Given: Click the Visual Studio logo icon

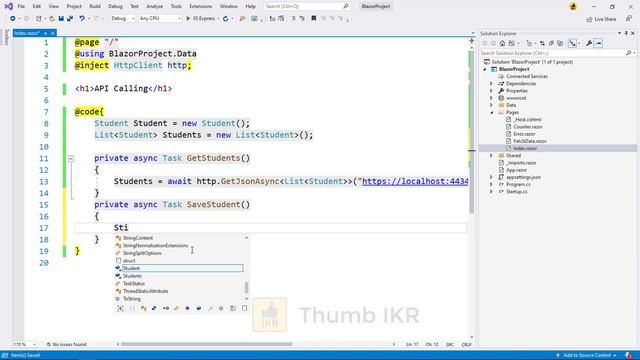Looking at the screenshot, I should pos(8,6).
